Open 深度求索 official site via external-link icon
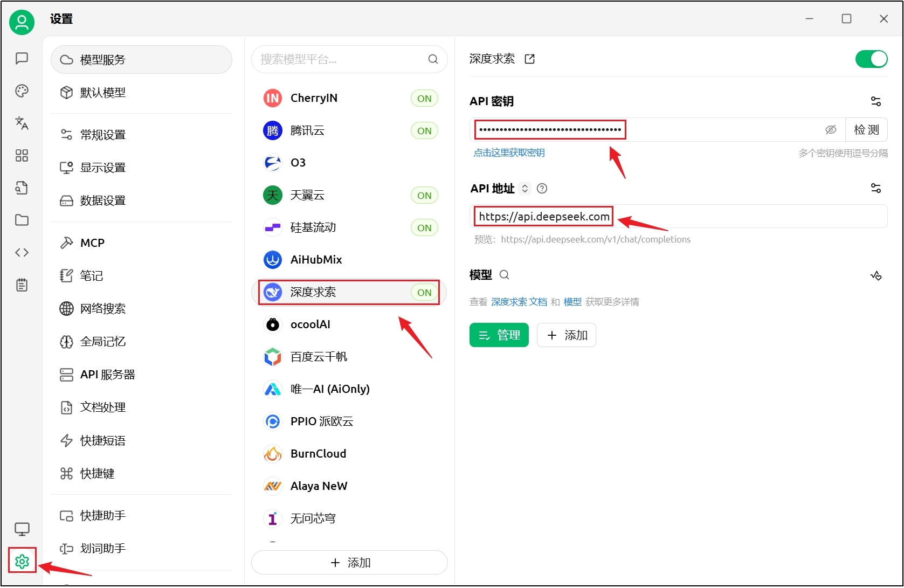This screenshot has width=904, height=588. (530, 59)
